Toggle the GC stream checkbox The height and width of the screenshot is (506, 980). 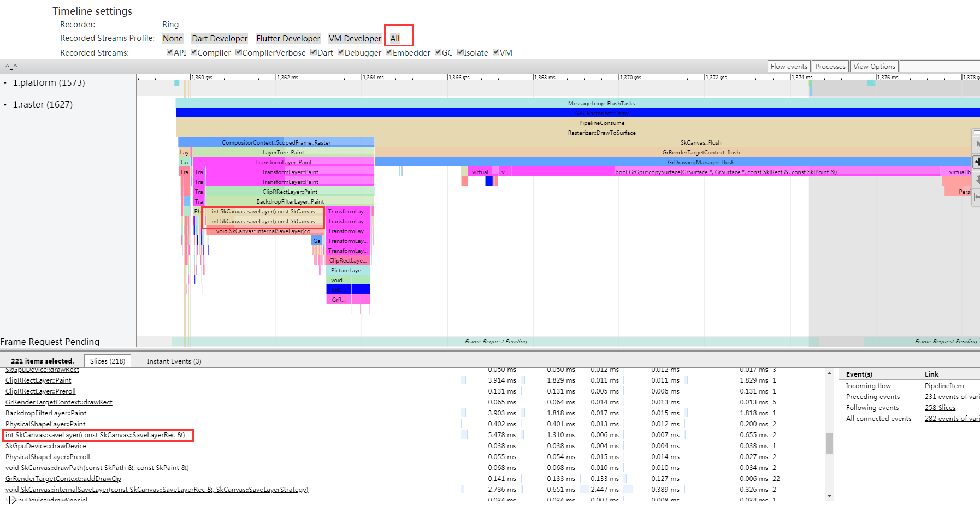[438, 52]
